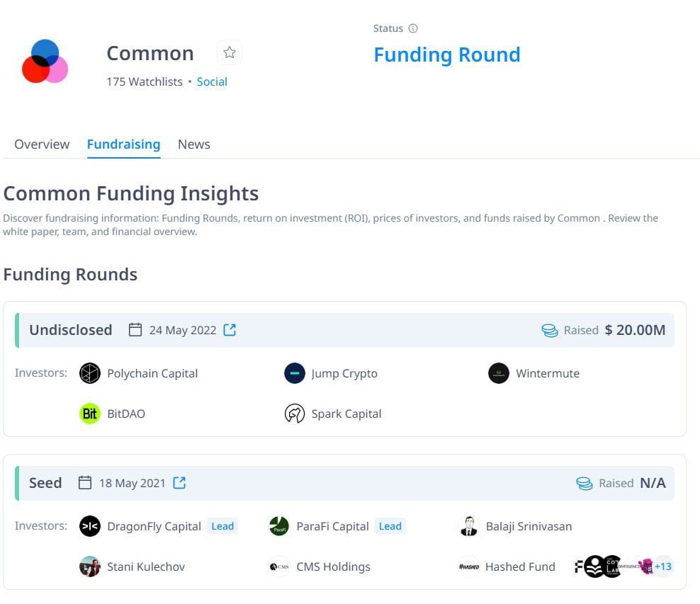
Task: Click the BitDAO green logo
Action: [90, 414]
